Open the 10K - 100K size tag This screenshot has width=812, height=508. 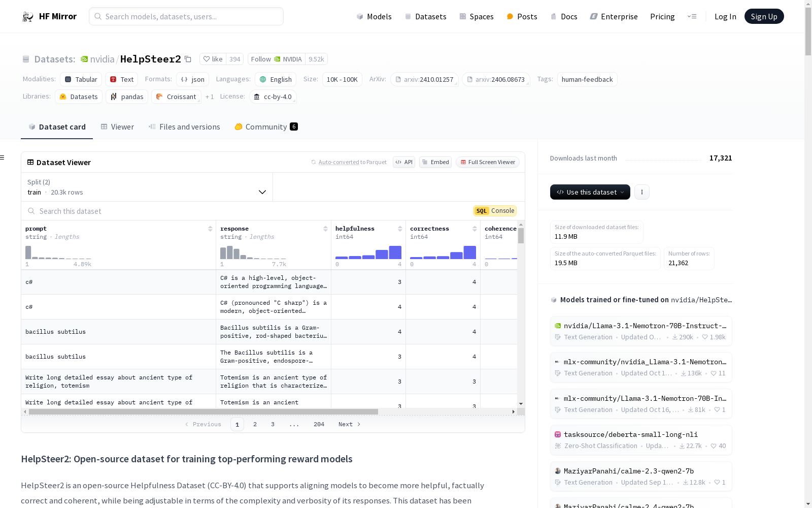click(x=342, y=79)
